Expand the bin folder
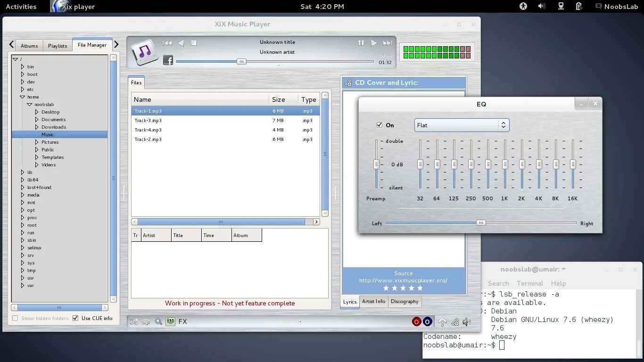This screenshot has width=644, height=362. tap(22, 67)
